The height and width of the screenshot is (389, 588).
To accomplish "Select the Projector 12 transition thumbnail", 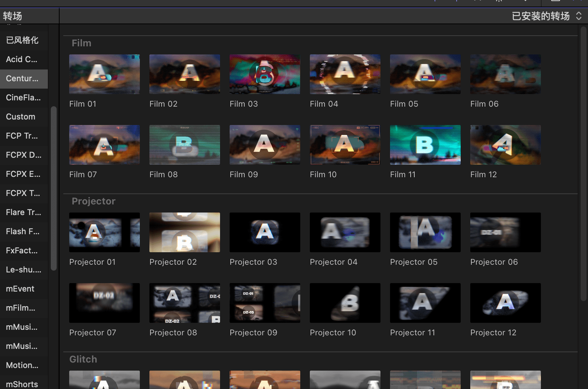I will click(506, 303).
